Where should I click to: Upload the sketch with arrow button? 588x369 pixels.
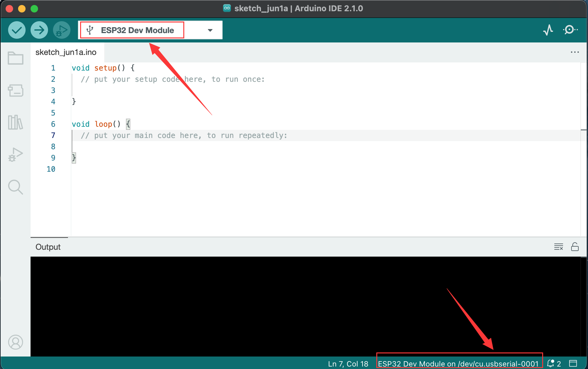[39, 30]
